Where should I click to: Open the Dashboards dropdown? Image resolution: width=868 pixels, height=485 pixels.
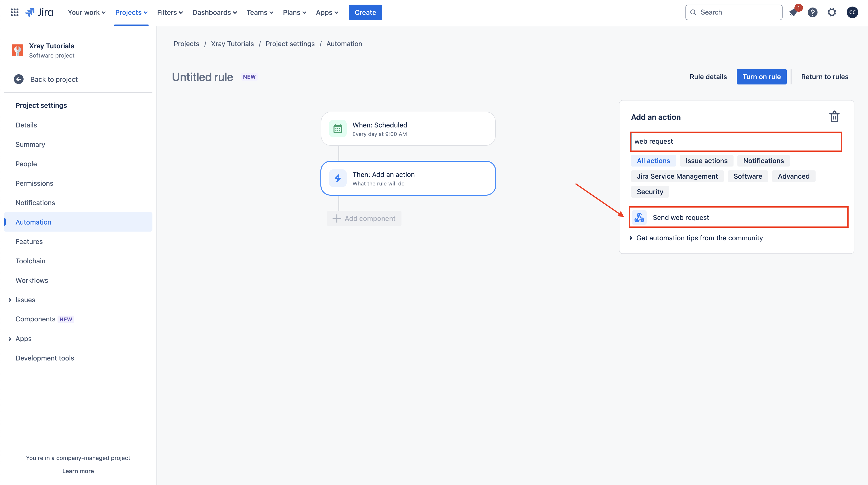(215, 12)
